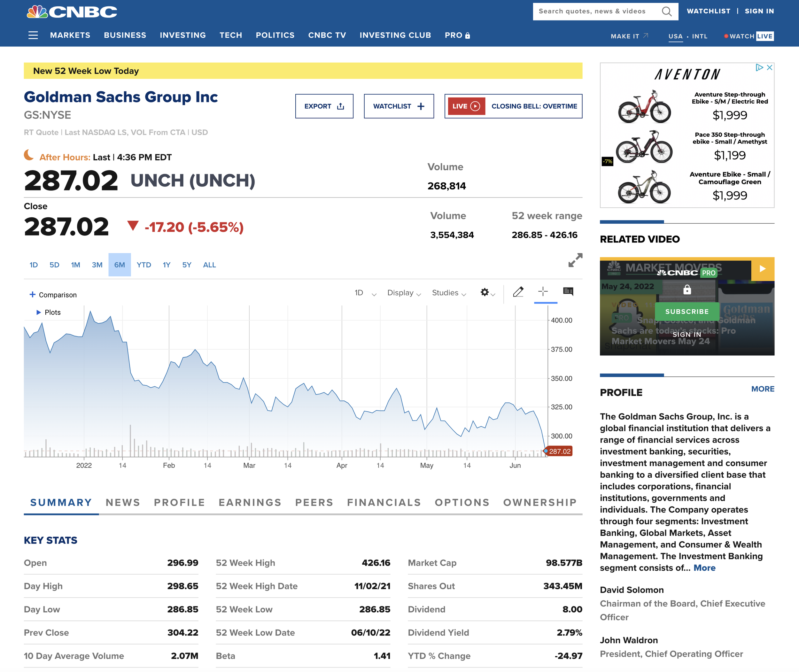Switch to the Earnings tab
Image resolution: width=799 pixels, height=672 pixels.
click(x=250, y=502)
